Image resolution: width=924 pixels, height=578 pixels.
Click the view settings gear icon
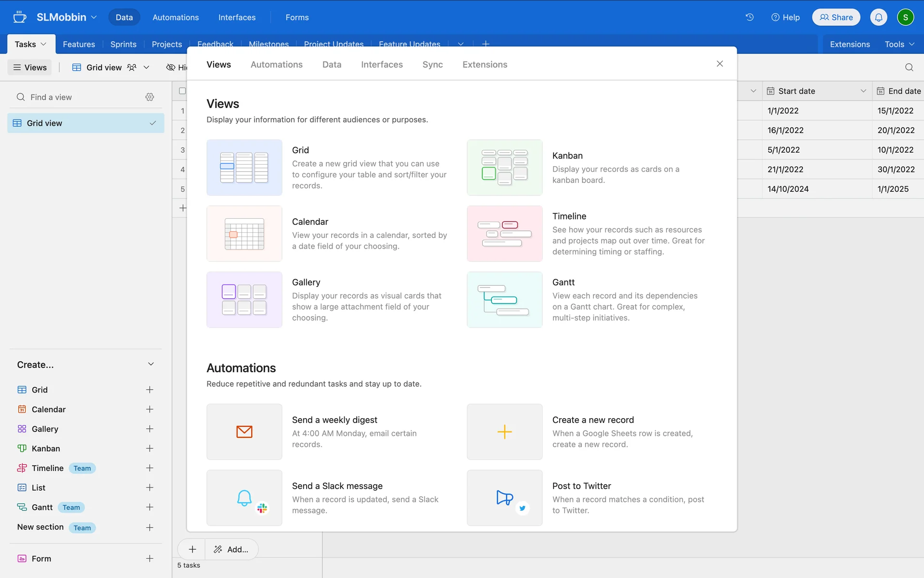click(150, 97)
